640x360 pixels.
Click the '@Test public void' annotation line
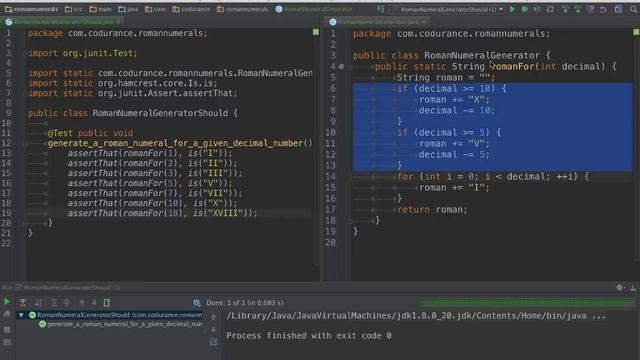click(x=90, y=133)
